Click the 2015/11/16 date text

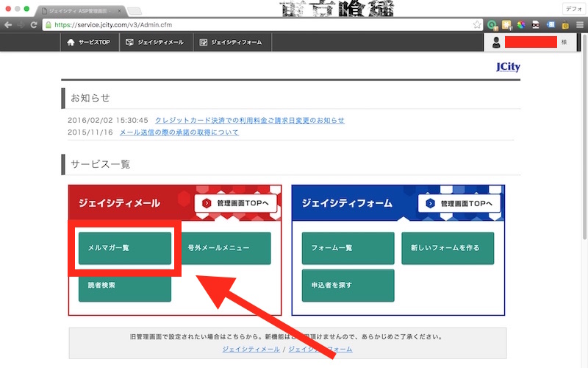(90, 132)
